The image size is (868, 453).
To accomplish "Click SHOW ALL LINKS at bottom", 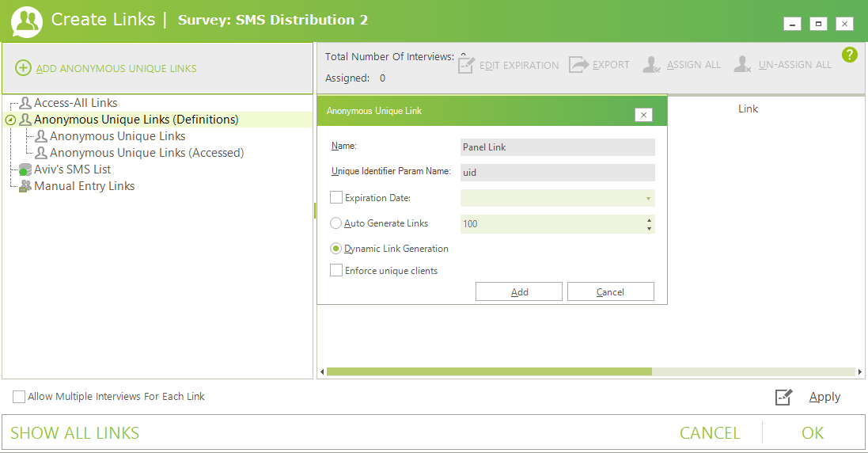I will click(75, 433).
